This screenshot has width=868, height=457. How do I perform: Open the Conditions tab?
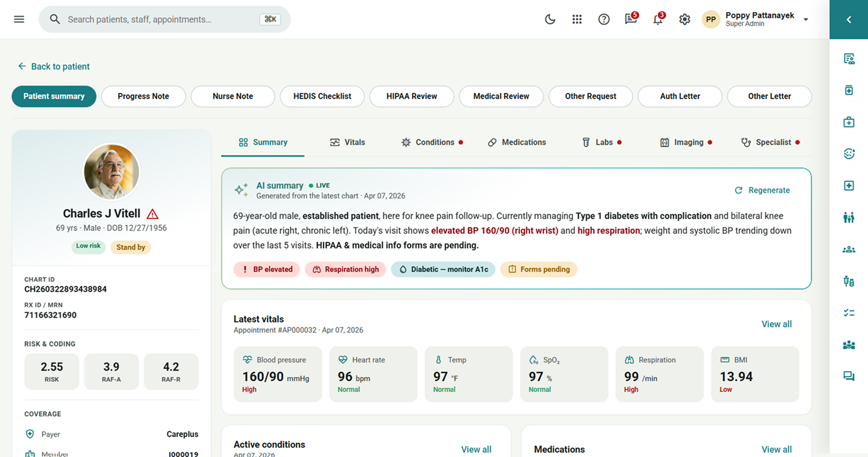(432, 142)
